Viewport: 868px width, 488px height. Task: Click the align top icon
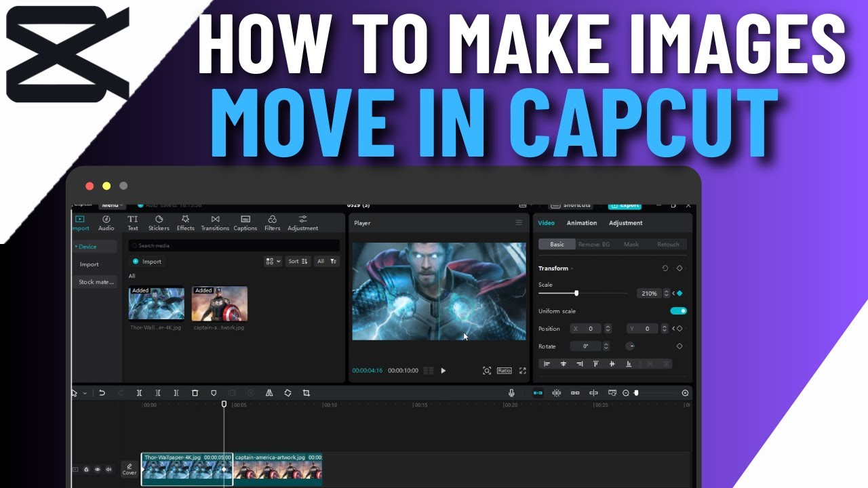coord(596,364)
